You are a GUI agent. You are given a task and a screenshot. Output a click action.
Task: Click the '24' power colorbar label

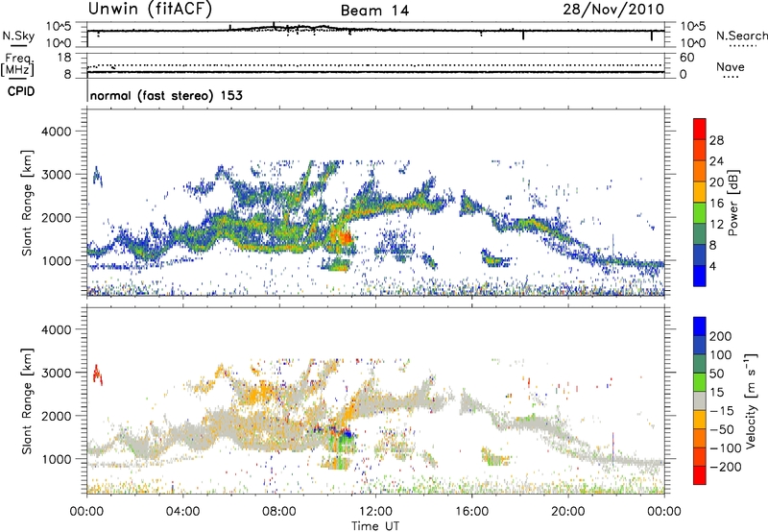point(716,161)
